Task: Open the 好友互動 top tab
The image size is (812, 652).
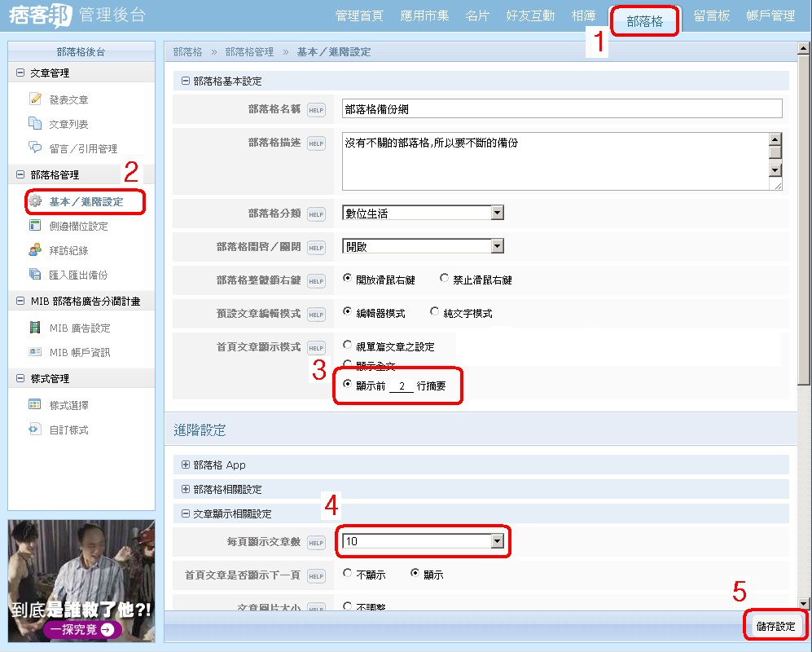Action: (x=529, y=16)
